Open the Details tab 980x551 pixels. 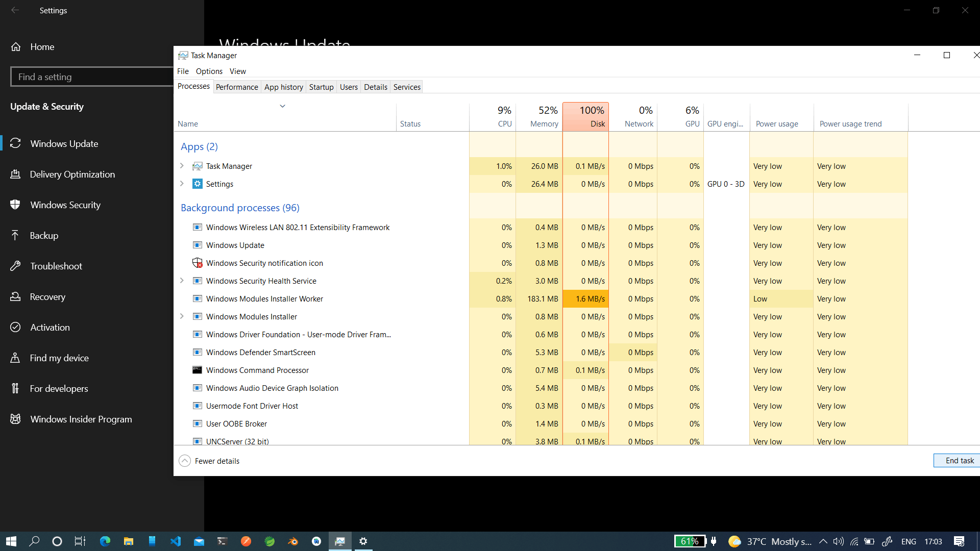pyautogui.click(x=375, y=87)
